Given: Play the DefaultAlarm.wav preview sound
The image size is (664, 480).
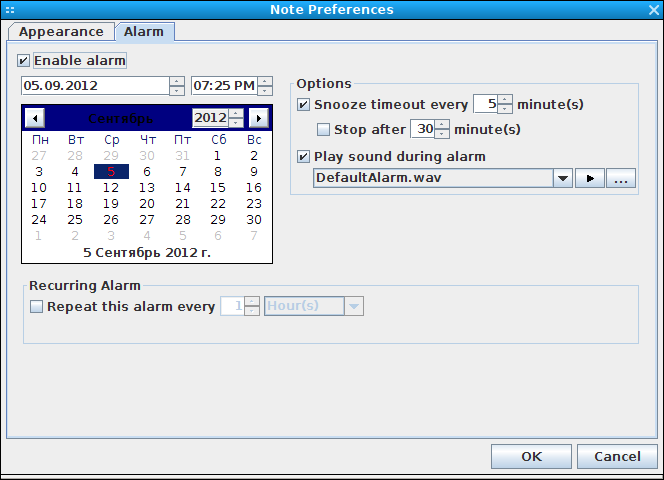Looking at the screenshot, I should tap(589, 178).
